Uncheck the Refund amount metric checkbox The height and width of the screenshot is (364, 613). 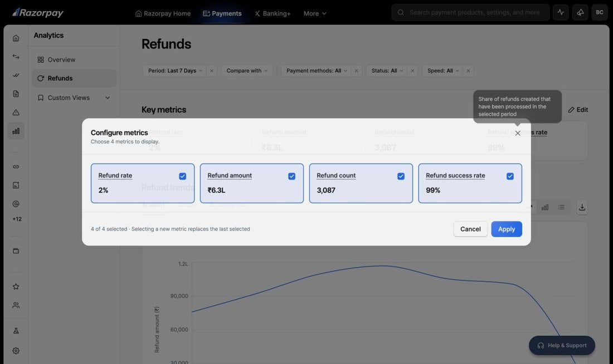click(x=291, y=176)
